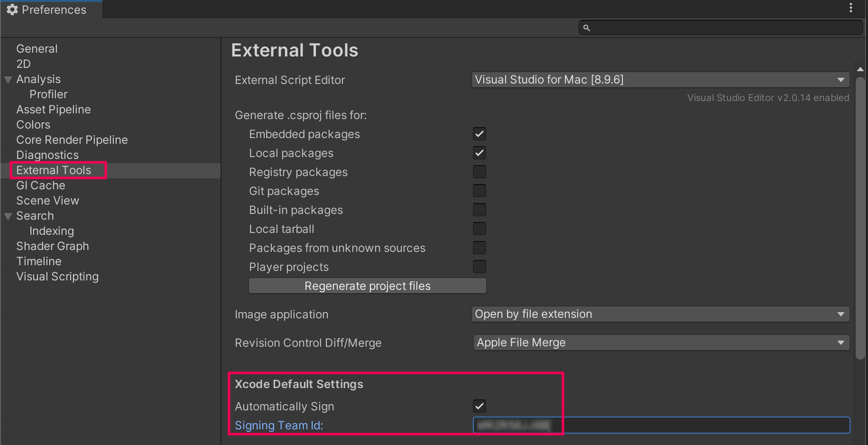Toggle Automatically Sign checkbox
This screenshot has width=868, height=445.
click(x=480, y=406)
